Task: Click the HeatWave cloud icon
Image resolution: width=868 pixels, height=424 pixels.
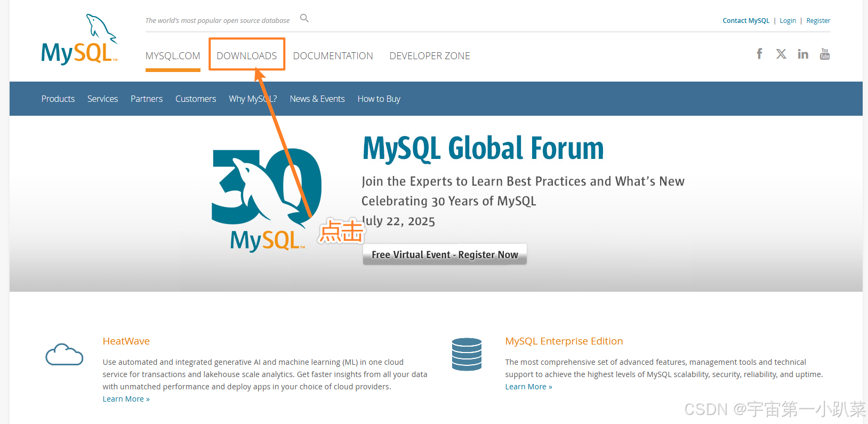Action: [65, 355]
